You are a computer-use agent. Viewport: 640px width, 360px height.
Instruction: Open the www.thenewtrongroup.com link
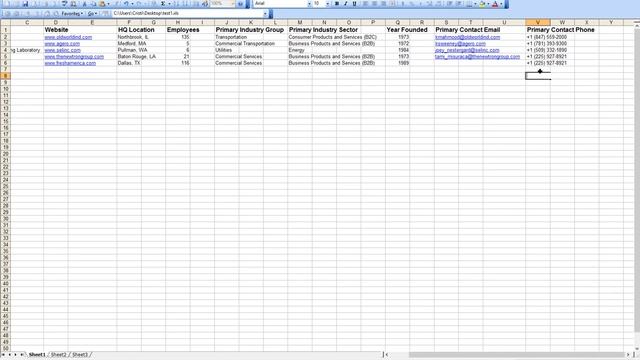74,57
